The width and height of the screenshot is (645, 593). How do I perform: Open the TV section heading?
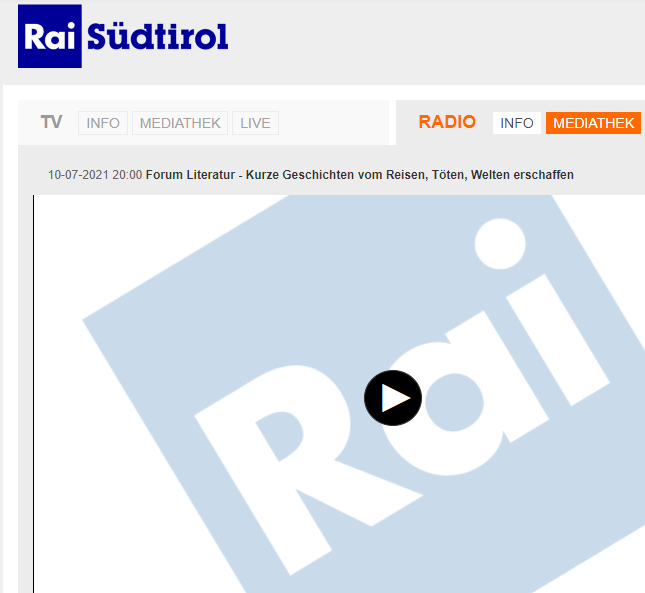(x=51, y=122)
